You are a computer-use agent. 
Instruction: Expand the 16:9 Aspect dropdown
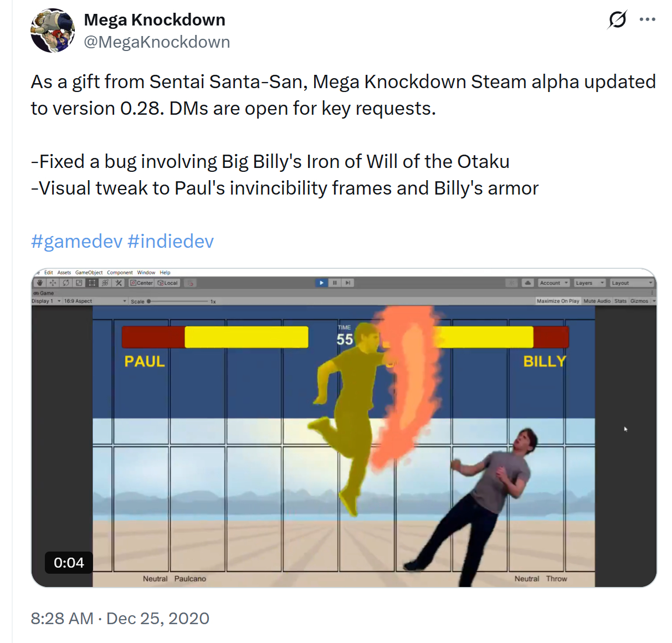[95, 301]
